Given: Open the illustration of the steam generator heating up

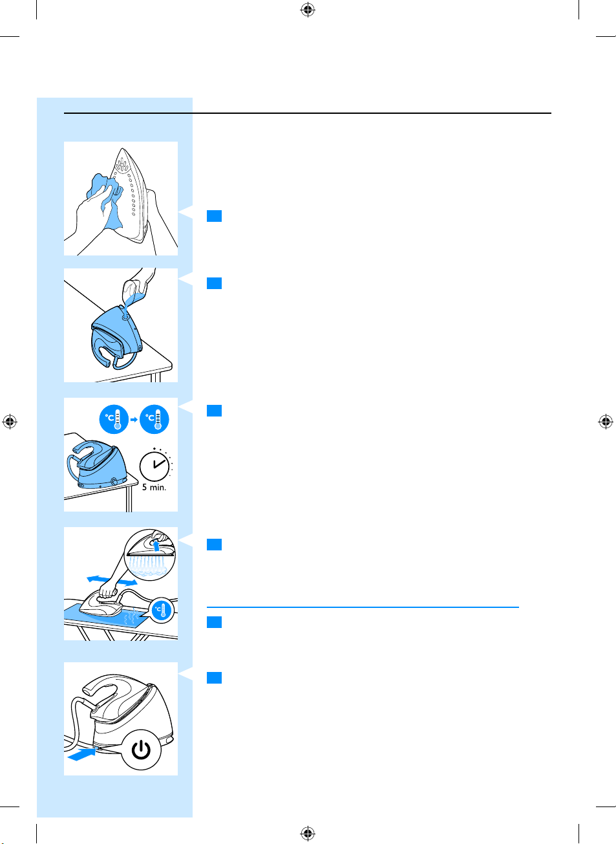Looking at the screenshot, I should pos(121,455).
